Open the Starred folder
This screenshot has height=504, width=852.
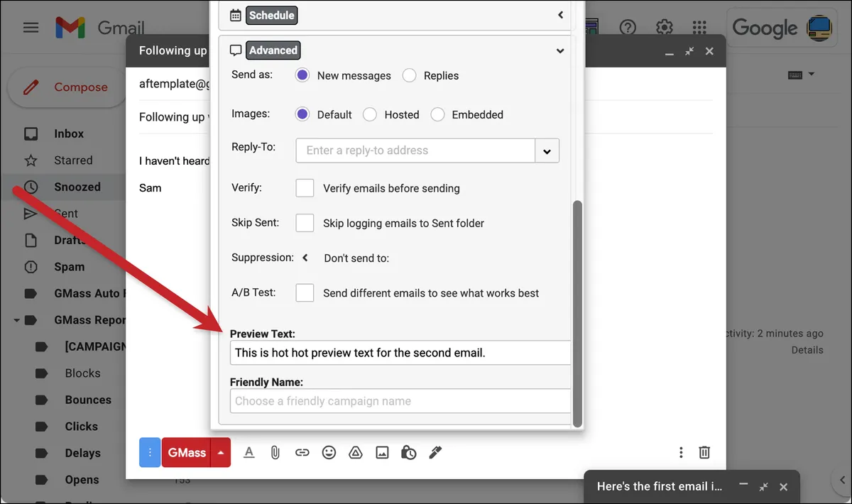(x=73, y=160)
